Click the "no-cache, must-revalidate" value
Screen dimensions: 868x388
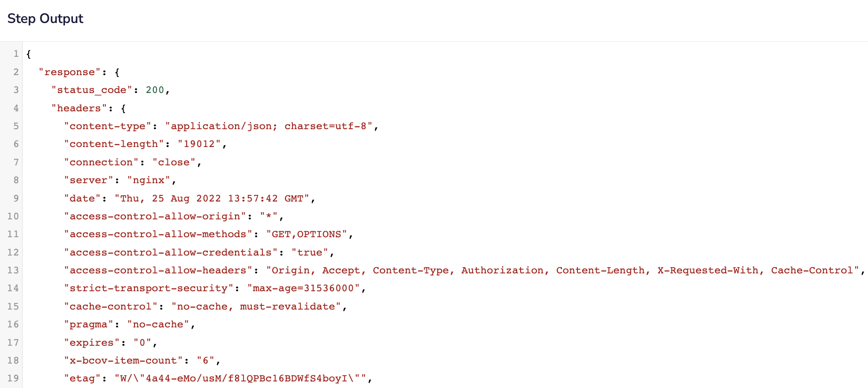pos(256,307)
